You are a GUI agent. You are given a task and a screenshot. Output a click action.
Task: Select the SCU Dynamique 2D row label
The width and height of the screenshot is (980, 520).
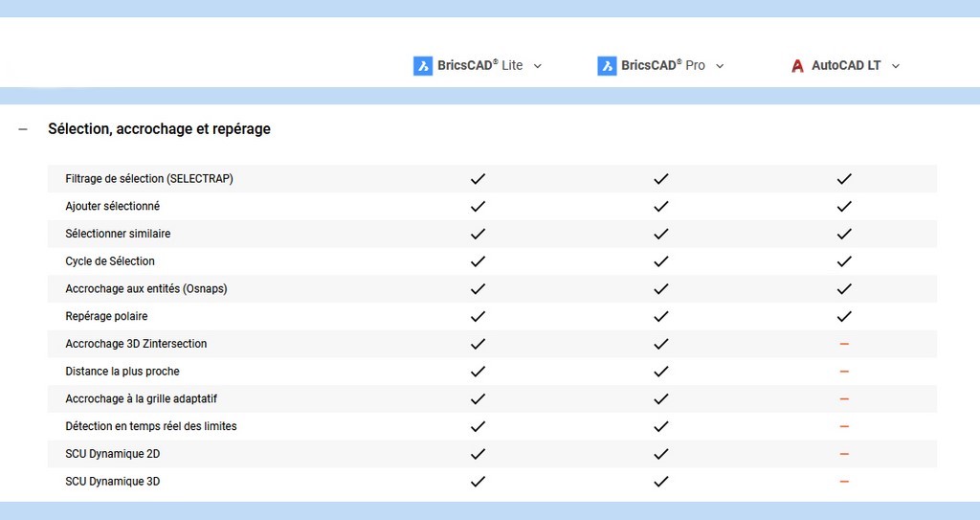point(113,454)
